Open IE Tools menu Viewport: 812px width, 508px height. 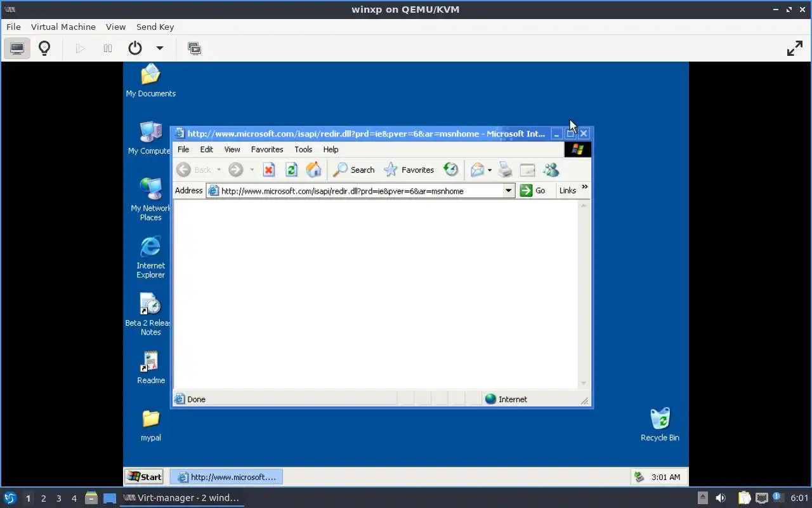pyautogui.click(x=303, y=149)
